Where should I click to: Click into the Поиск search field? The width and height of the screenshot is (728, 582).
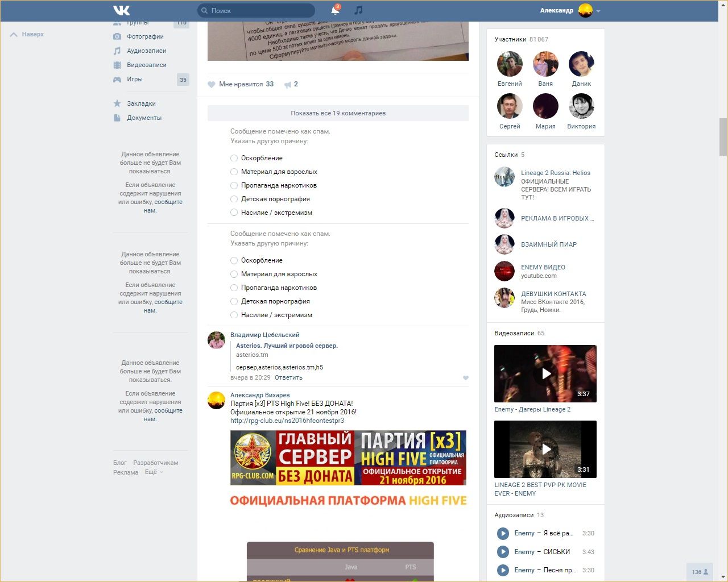pos(256,11)
